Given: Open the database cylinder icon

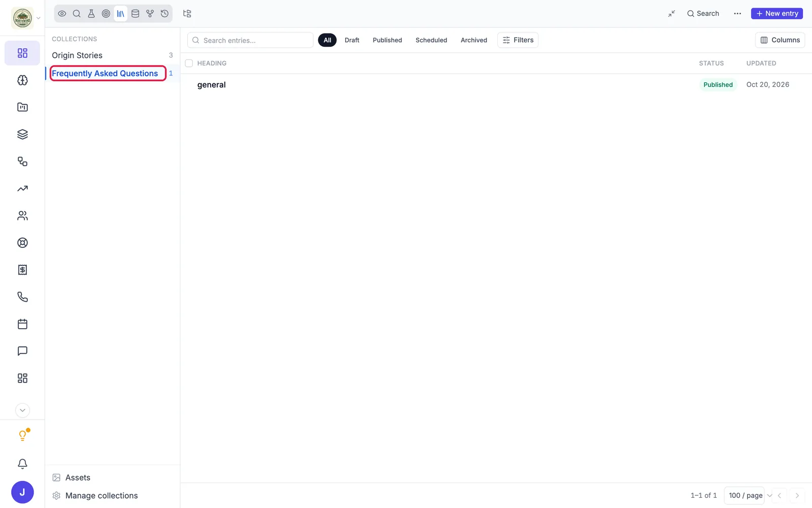Looking at the screenshot, I should point(136,14).
